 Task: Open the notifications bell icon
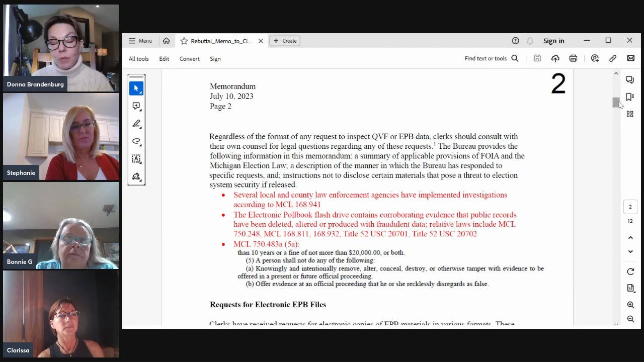[530, 41]
